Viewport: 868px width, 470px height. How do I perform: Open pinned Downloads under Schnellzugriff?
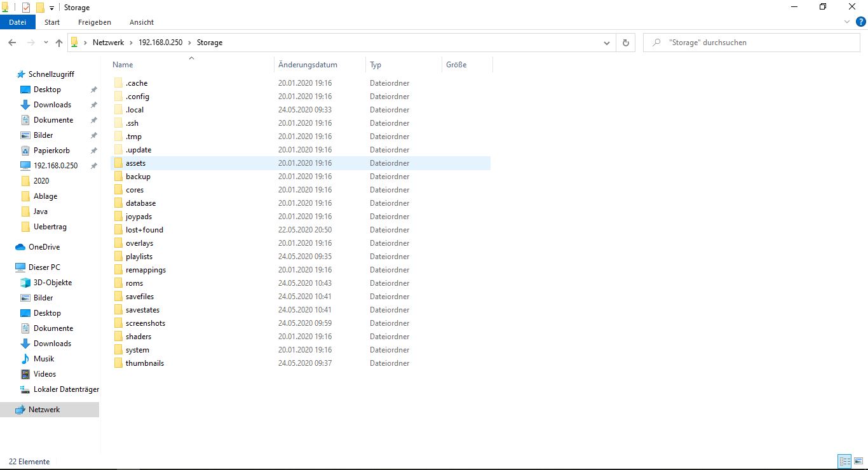52,105
